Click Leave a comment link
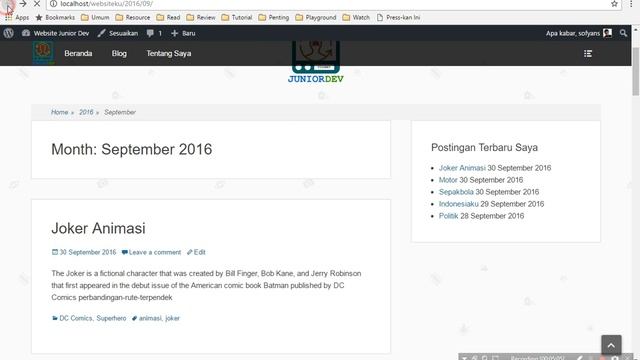This screenshot has height=360, width=640. coord(151,252)
